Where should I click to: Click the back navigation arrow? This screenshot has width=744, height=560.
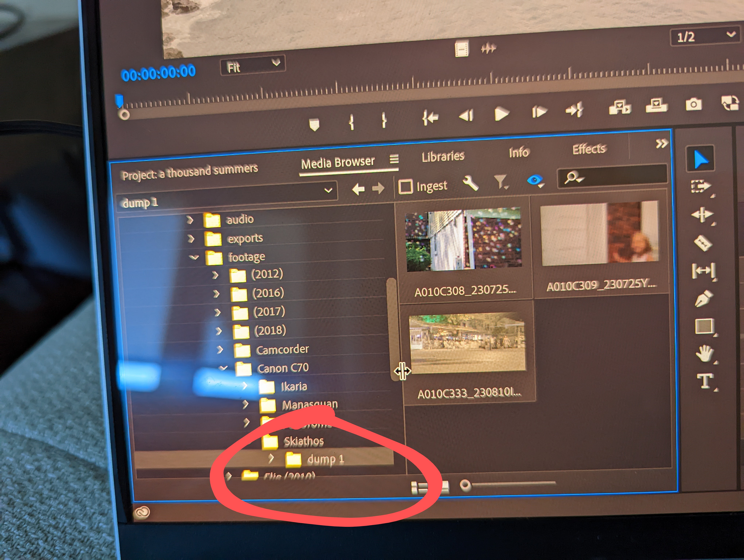(x=358, y=189)
